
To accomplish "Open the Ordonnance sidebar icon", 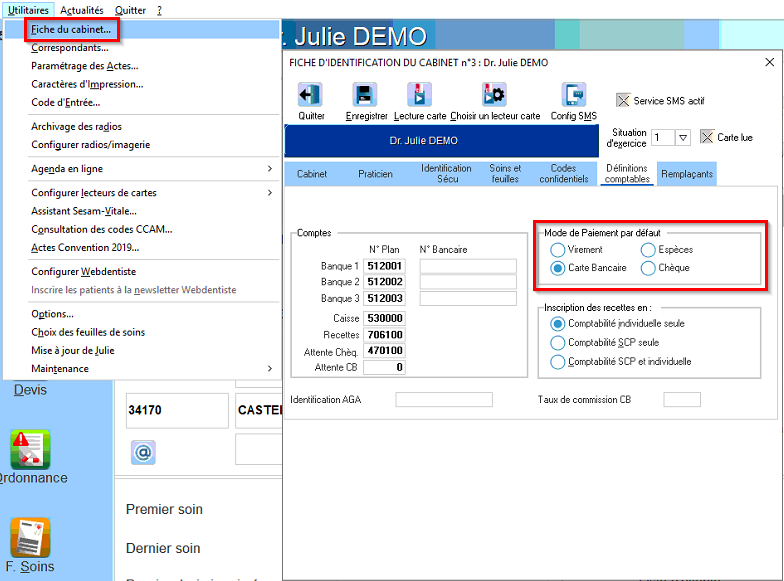I will [x=30, y=450].
